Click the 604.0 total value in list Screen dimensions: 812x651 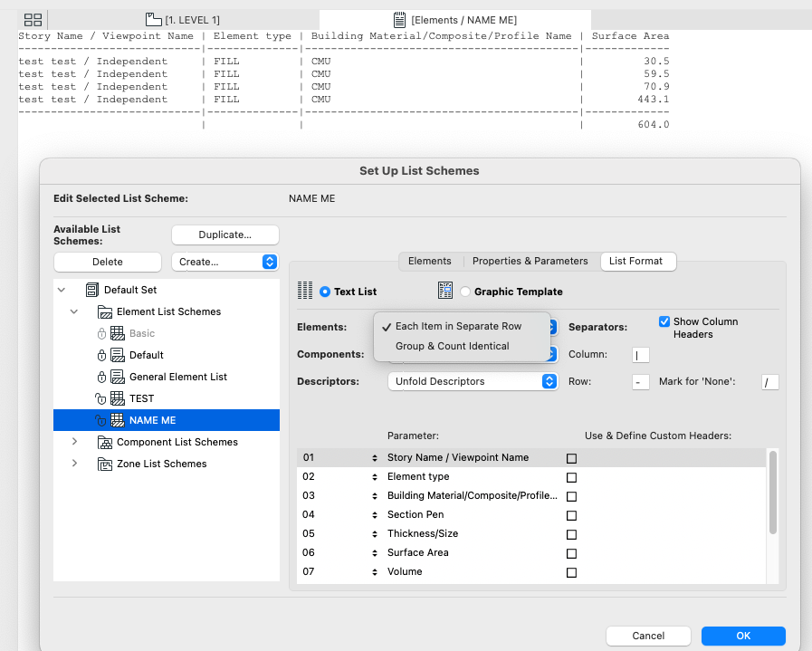(653, 125)
